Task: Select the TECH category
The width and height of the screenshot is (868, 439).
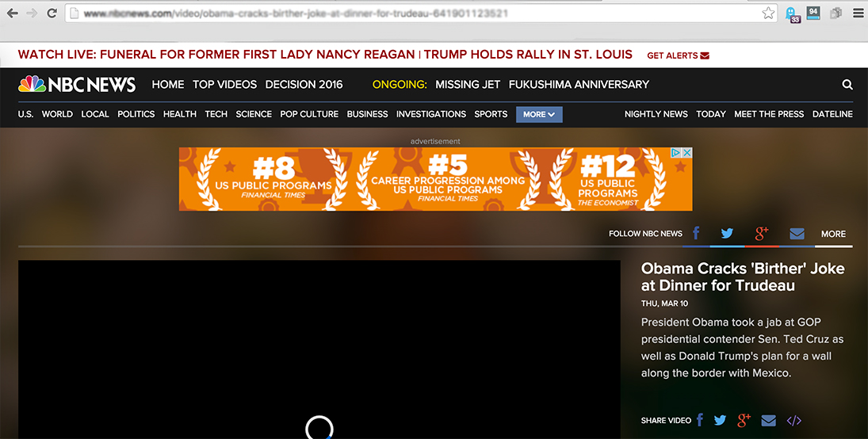Action: (x=216, y=114)
